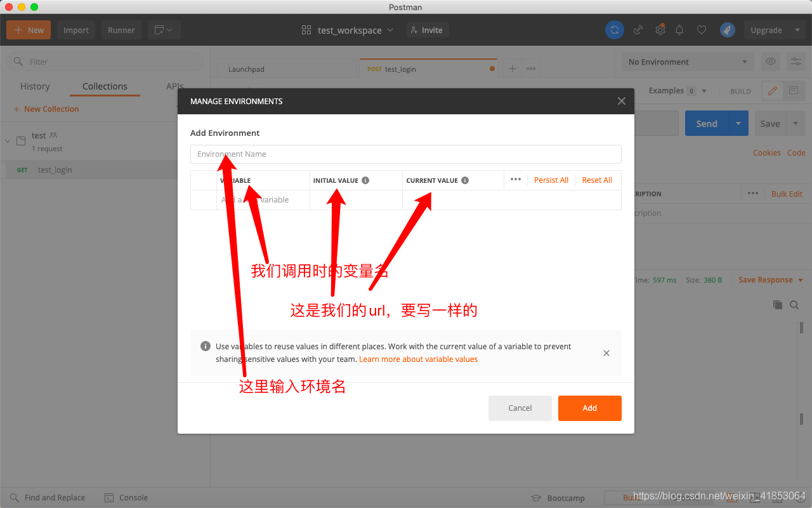
Task: Click the Upgrade button
Action: pos(766,30)
